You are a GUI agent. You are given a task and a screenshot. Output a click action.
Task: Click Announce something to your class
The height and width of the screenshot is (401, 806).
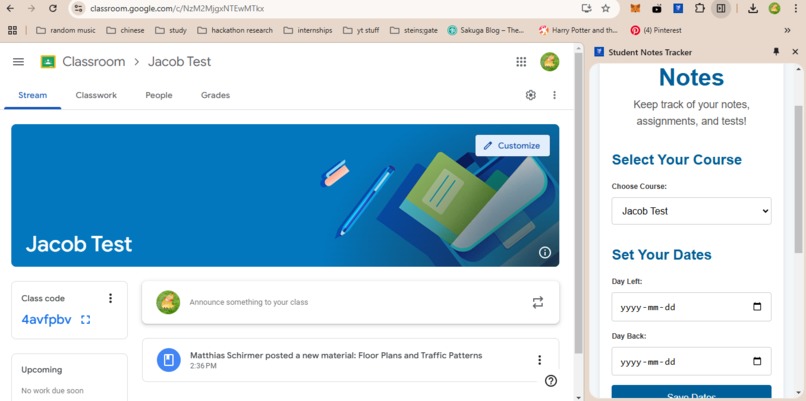pyautogui.click(x=249, y=302)
